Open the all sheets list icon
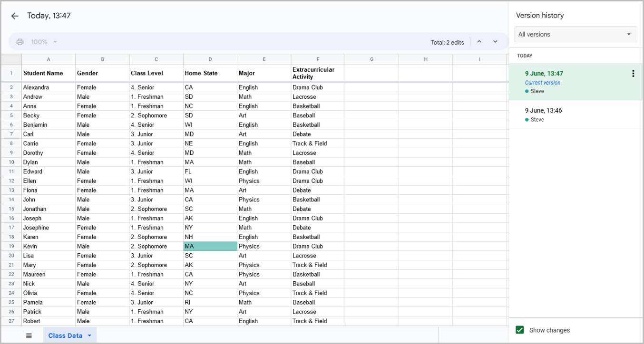This screenshot has width=644, height=344. 29,335
